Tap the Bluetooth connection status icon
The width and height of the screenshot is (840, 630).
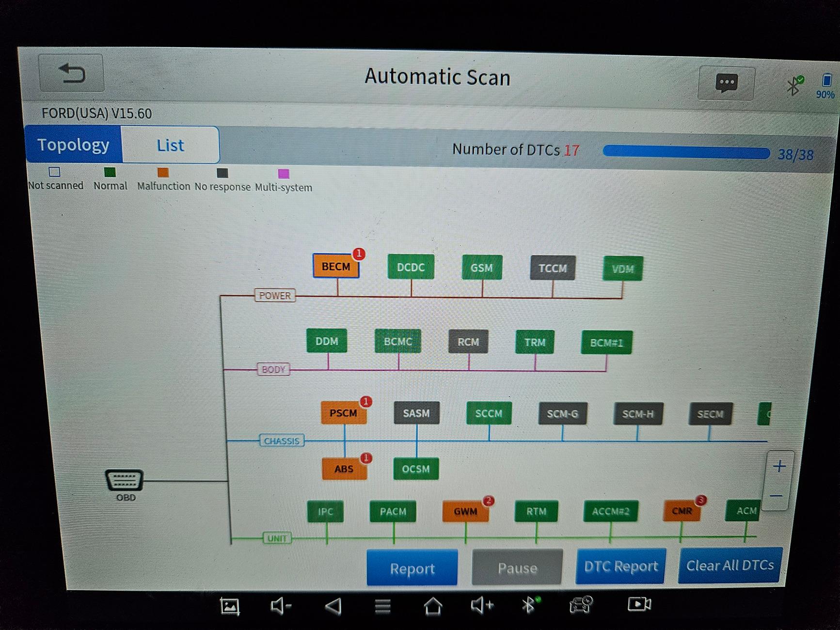tap(794, 86)
